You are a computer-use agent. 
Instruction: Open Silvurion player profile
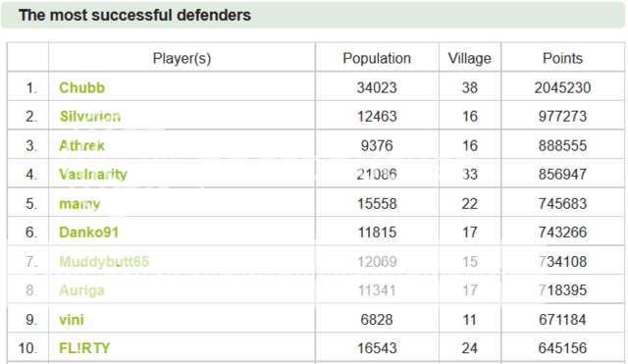tap(90, 116)
